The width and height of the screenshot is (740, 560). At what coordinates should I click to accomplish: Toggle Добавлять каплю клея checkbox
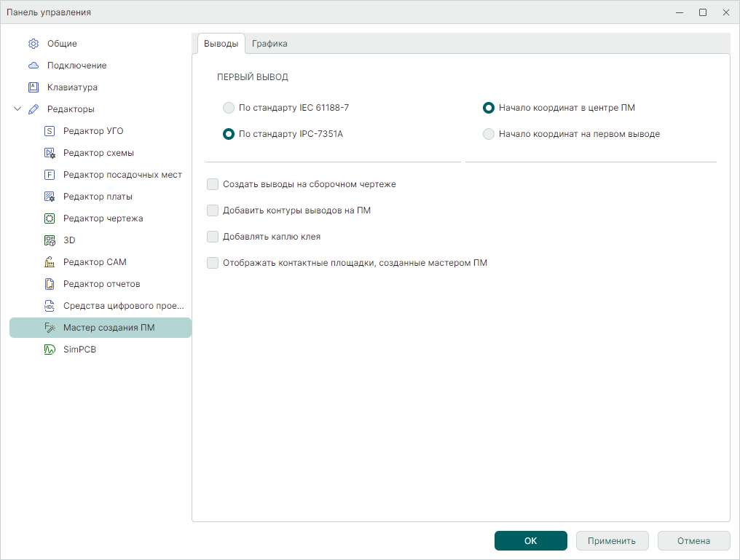pos(213,237)
